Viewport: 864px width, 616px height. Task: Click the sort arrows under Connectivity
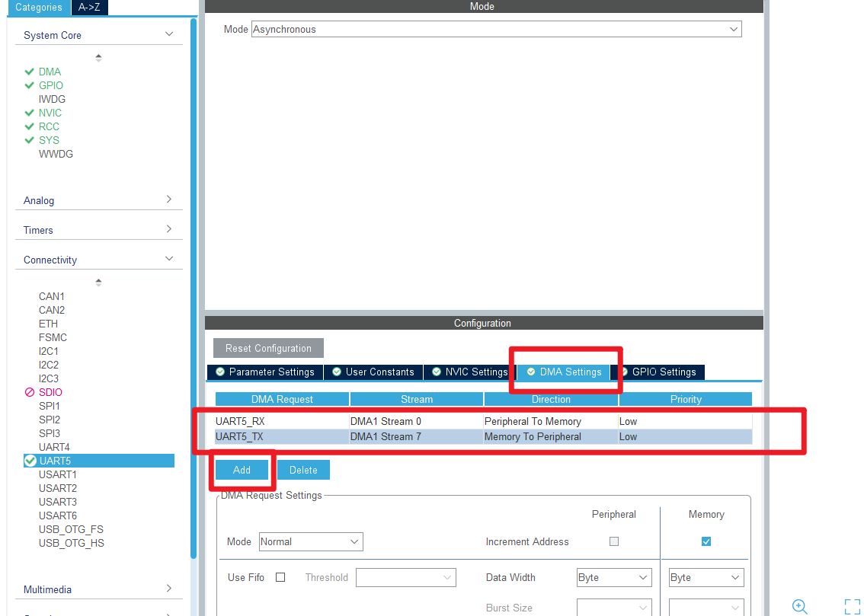pos(98,282)
